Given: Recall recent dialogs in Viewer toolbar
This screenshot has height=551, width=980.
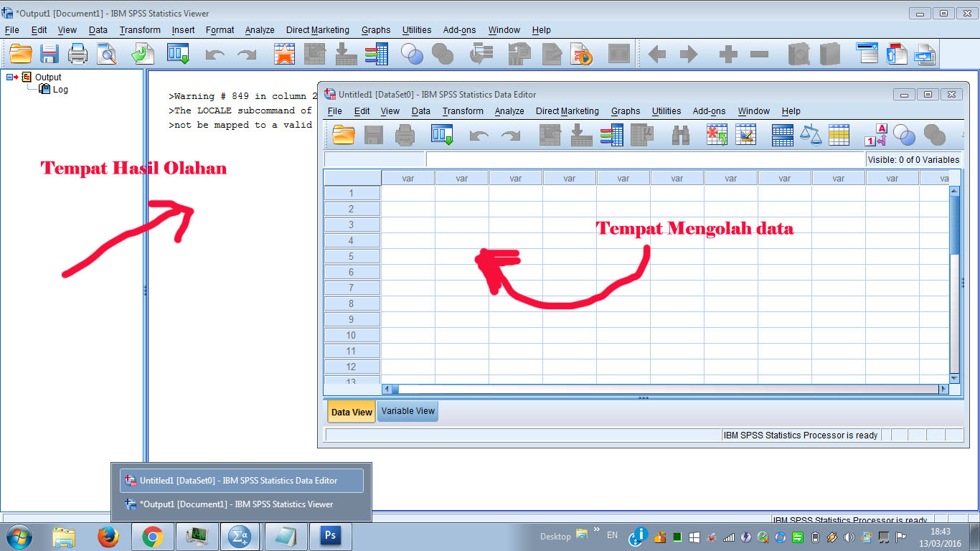Looking at the screenshot, I should 178,55.
